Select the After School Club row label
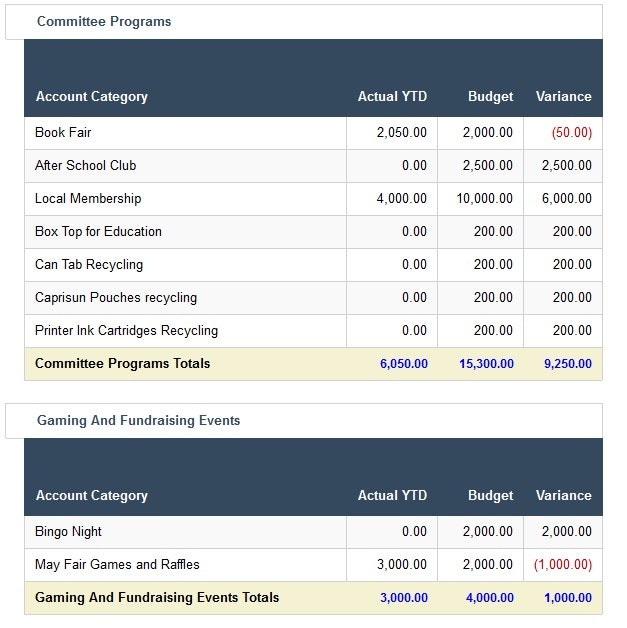 pyautogui.click(x=85, y=165)
